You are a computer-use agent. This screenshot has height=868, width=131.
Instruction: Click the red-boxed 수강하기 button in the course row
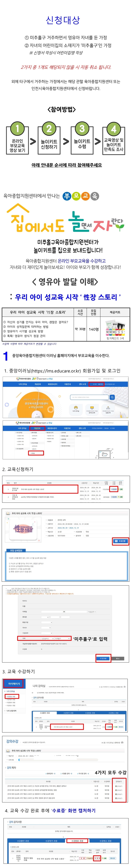click(109, 727)
